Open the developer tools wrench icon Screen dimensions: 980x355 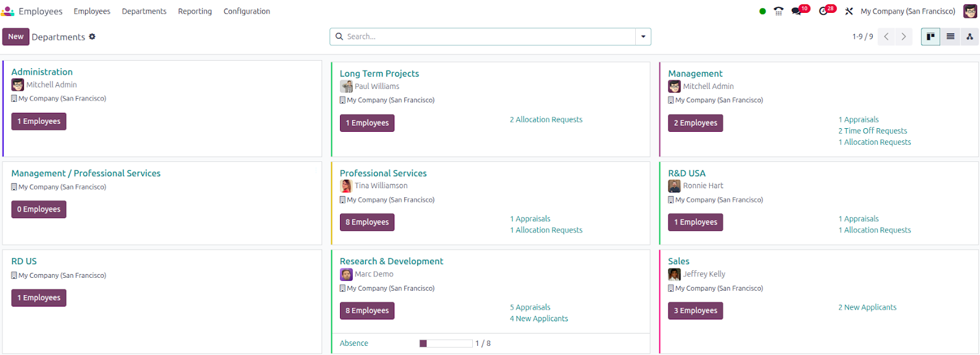click(849, 11)
